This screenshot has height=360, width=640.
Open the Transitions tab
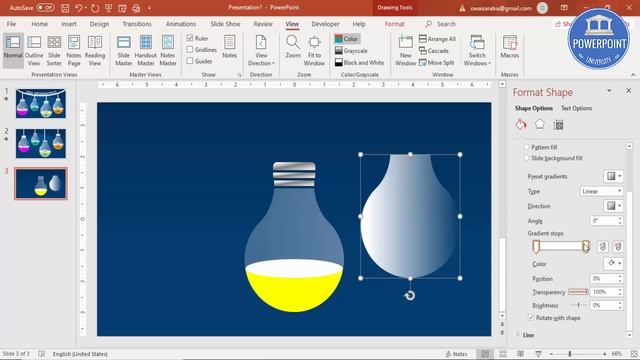coord(137,24)
